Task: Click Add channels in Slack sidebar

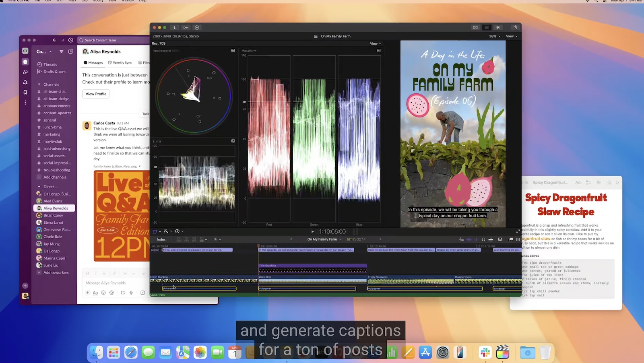Action: coord(55,177)
